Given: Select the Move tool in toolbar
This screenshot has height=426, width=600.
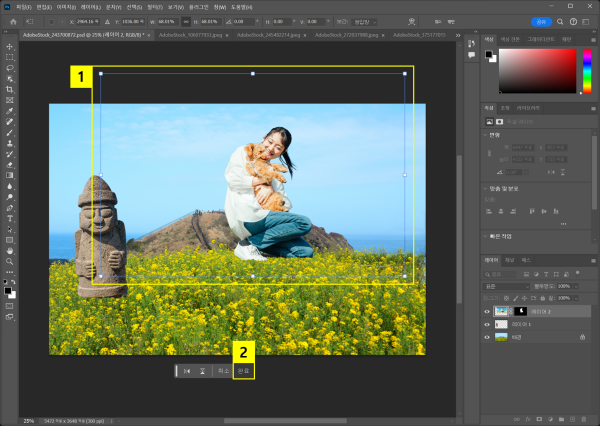Looking at the screenshot, I should click(9, 46).
